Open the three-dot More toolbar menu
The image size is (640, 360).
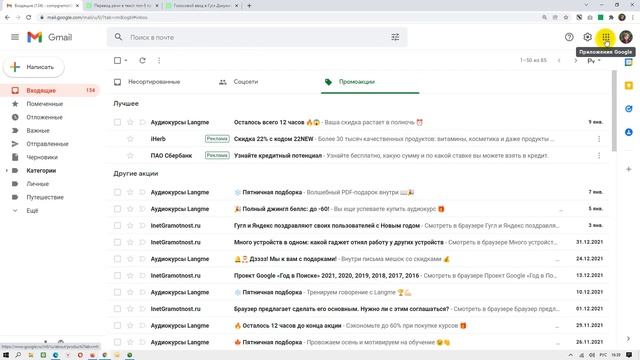click(159, 60)
